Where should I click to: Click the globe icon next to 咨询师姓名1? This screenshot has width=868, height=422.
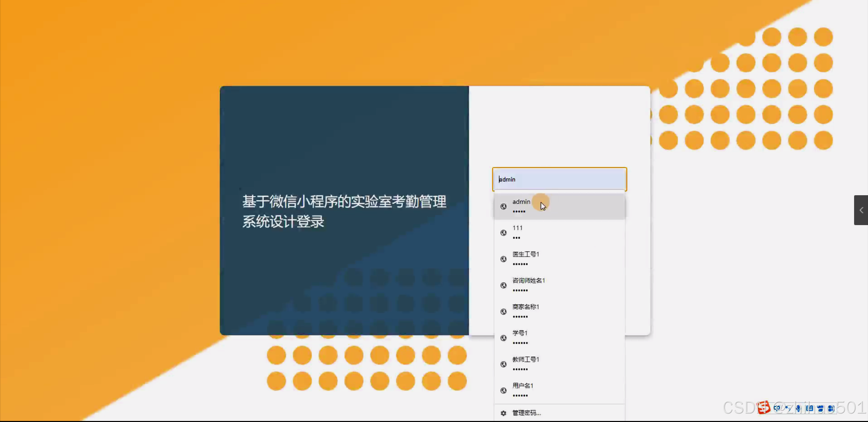tap(503, 285)
